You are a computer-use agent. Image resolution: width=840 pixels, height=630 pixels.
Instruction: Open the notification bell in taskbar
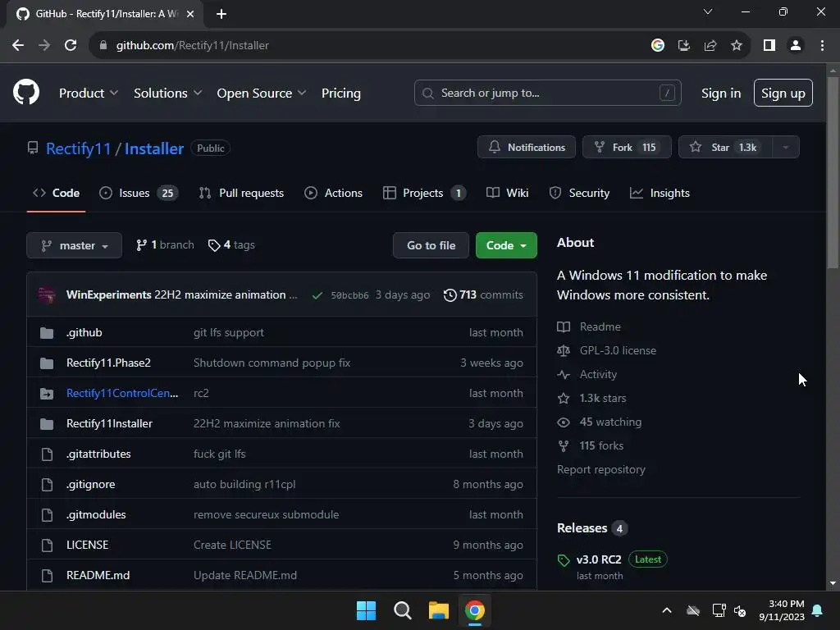[818, 610]
